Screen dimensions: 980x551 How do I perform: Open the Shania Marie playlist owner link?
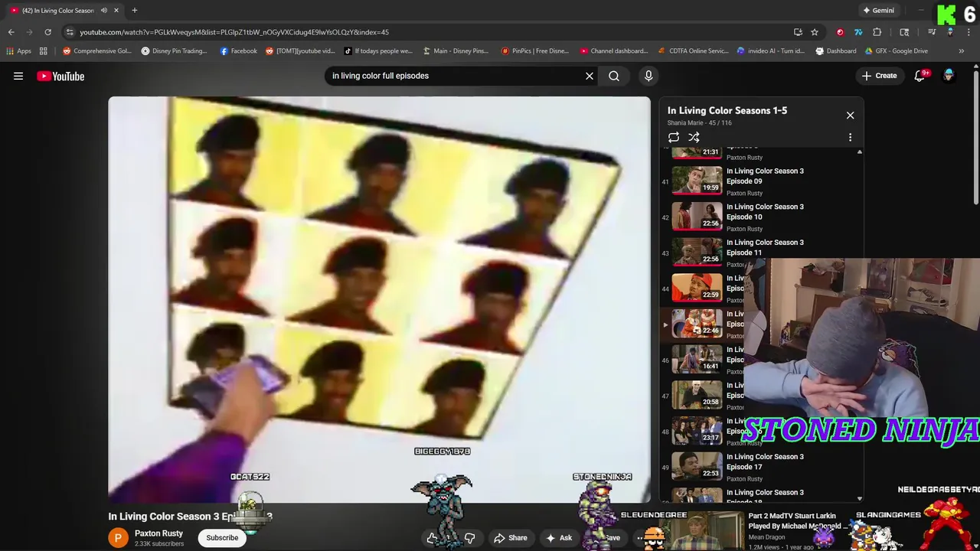click(x=685, y=122)
